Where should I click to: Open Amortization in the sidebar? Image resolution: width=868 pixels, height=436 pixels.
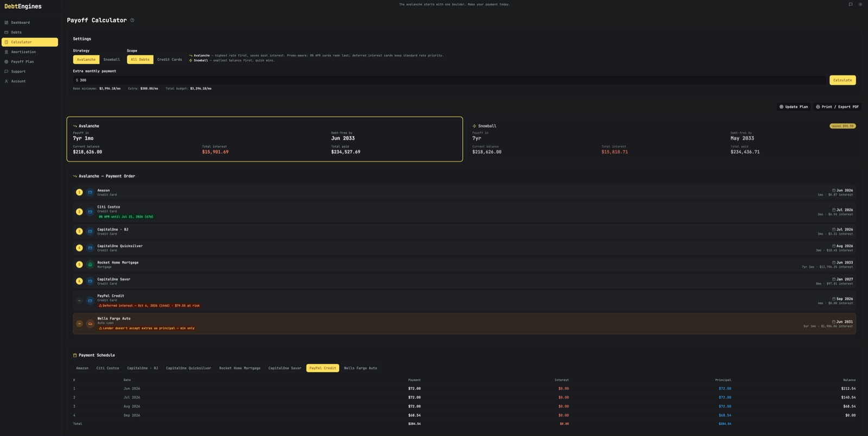pos(29,52)
